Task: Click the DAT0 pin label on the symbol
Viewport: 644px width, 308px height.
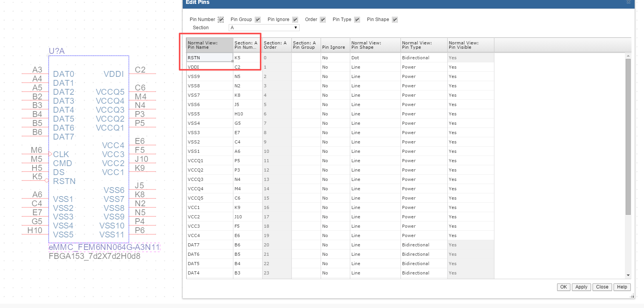Action: point(64,74)
